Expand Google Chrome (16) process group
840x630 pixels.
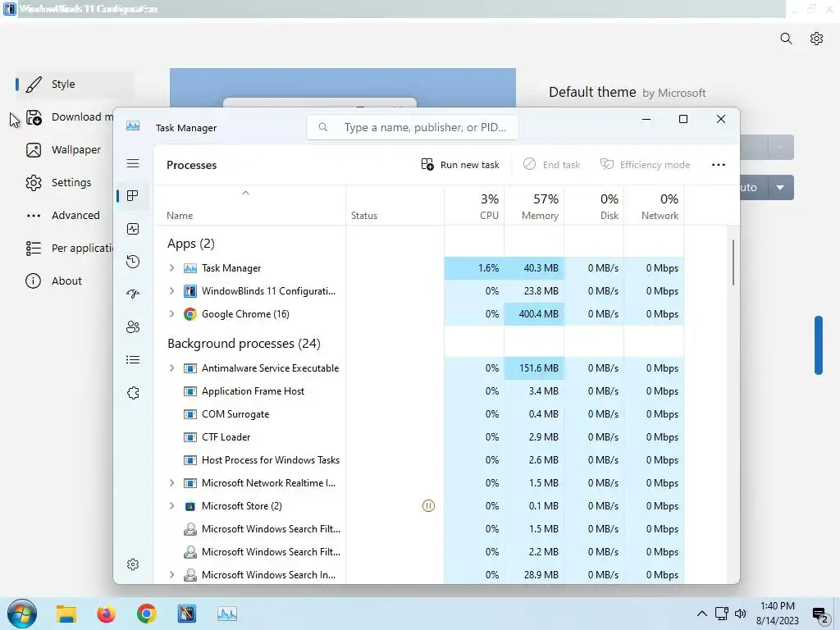pos(171,314)
